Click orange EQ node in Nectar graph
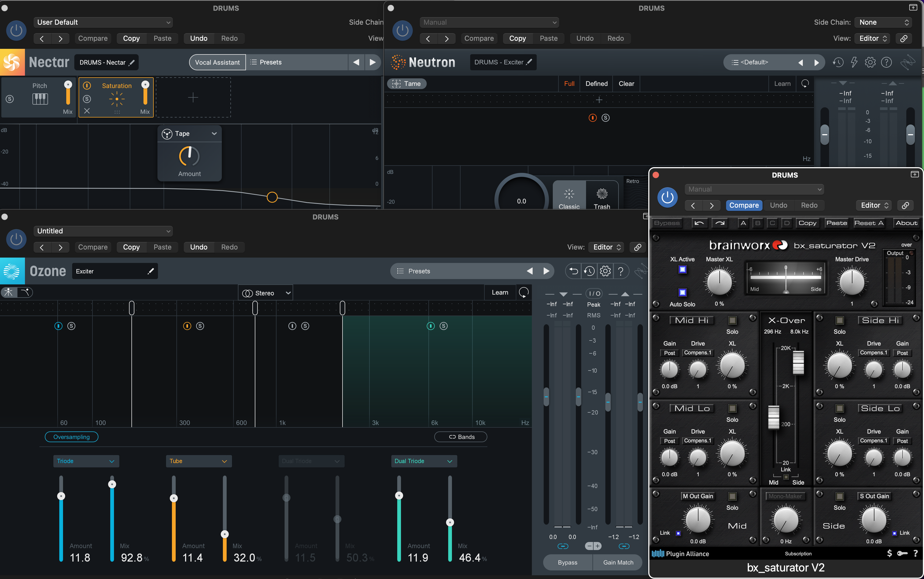 coord(272,197)
